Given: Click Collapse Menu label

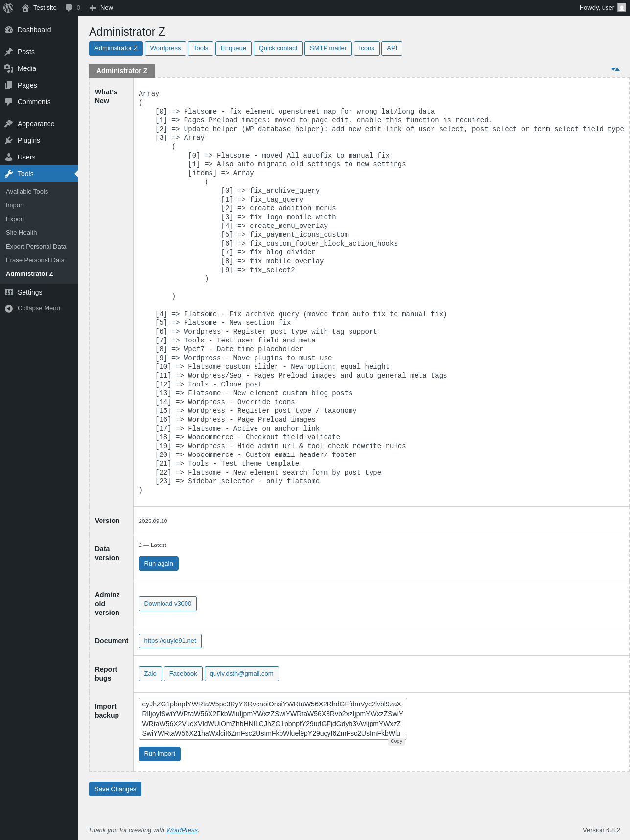Looking at the screenshot, I should pos(39,308).
